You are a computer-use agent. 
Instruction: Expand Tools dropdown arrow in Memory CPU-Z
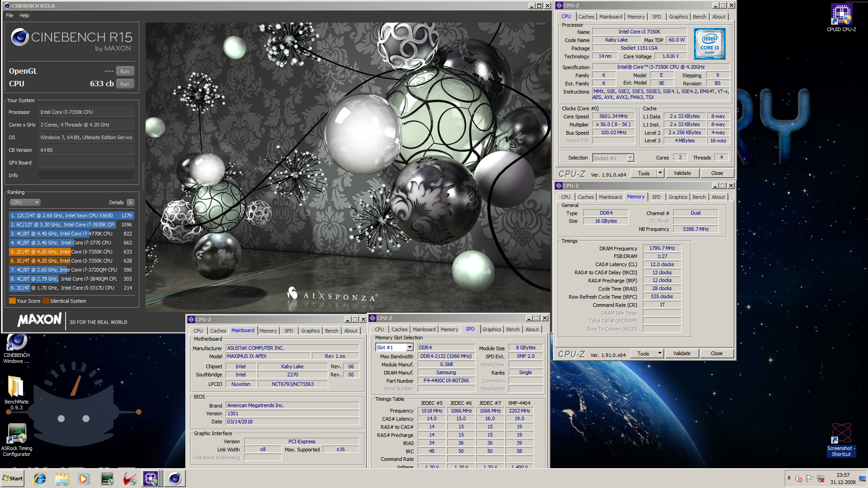(x=660, y=354)
